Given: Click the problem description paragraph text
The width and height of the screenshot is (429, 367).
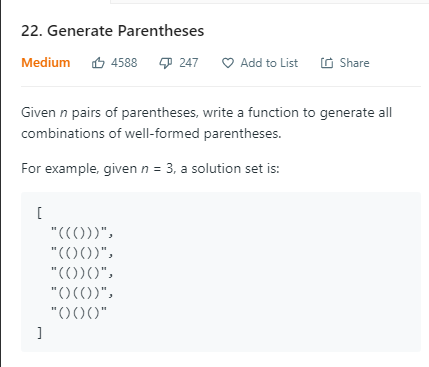Looking at the screenshot, I should point(206,123).
